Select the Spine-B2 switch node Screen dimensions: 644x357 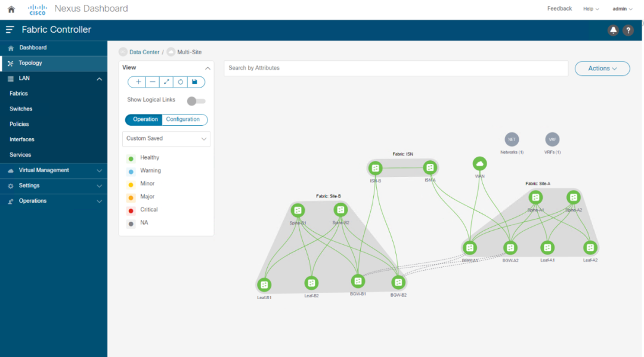(x=340, y=210)
